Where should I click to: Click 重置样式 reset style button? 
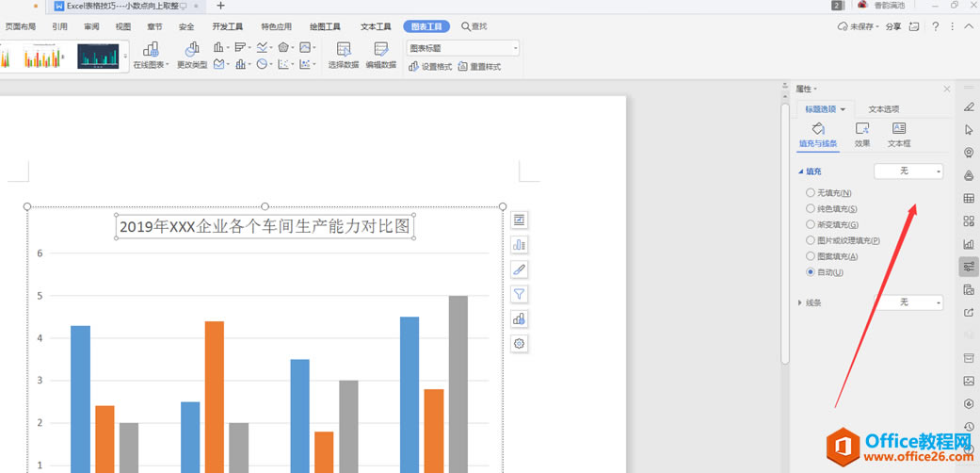(x=479, y=66)
